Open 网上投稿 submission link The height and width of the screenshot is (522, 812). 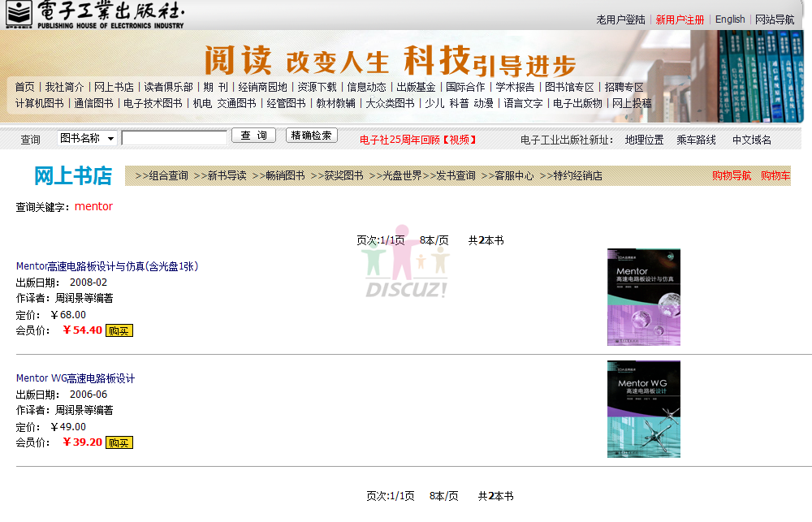632,103
